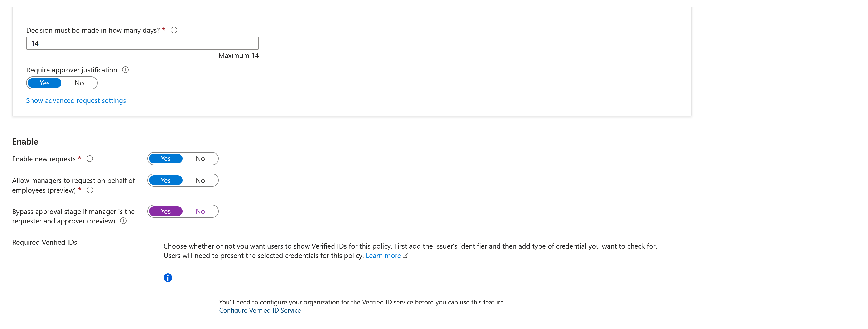Click info icon beside Enable new requests
This screenshot has height=329, width=868.
click(90, 159)
